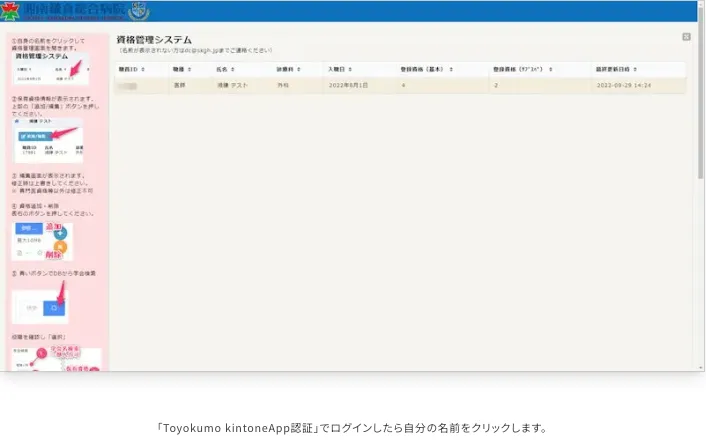Click the 2022-09-29 14:24 timestamp cell
The image size is (706, 446).
[624, 85]
